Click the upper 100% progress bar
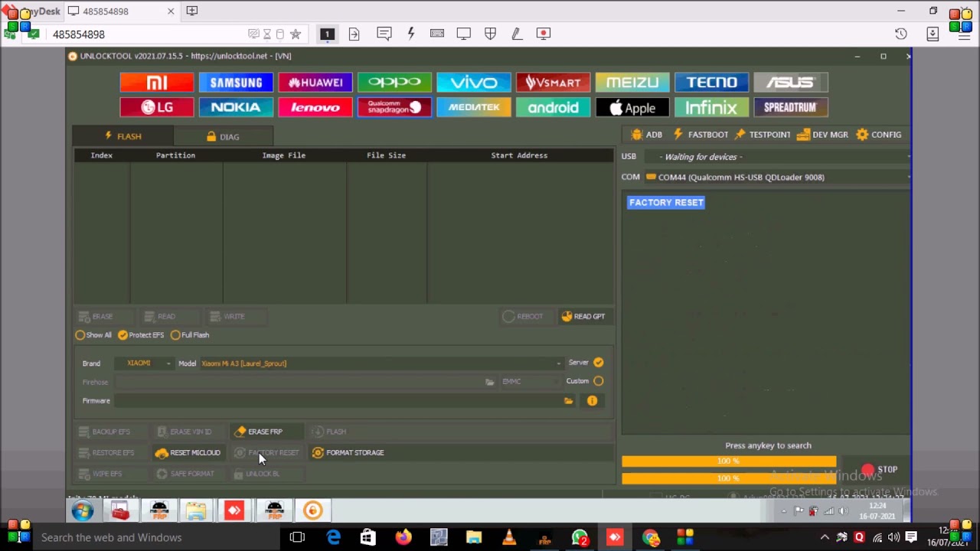Screen dimensions: 980x551 [x=729, y=461]
